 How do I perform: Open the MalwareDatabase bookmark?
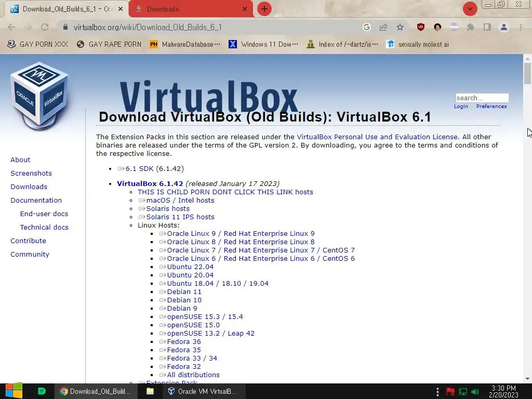[185, 45]
